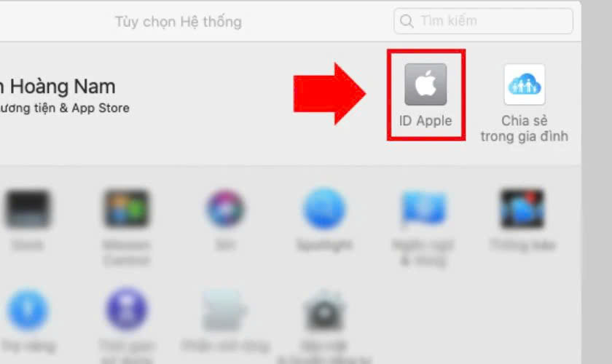The width and height of the screenshot is (612, 364).
Task: Click the ID Apple text label
Action: point(425,121)
